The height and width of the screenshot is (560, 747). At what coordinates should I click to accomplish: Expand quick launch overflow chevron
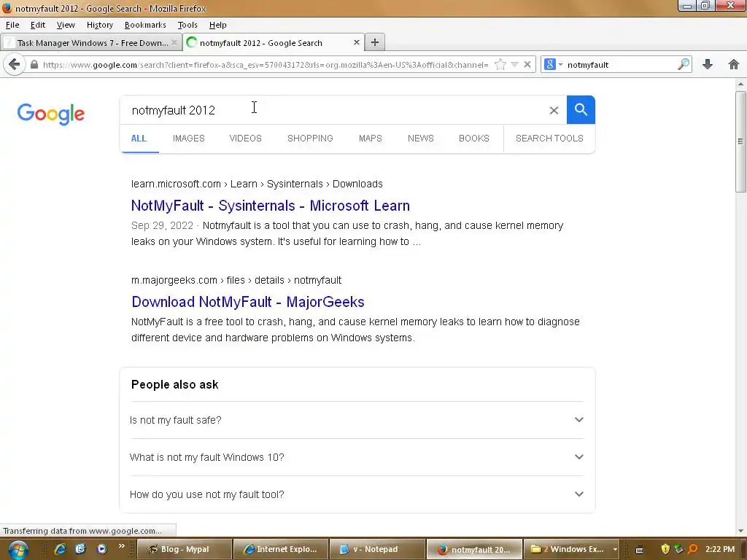121,546
